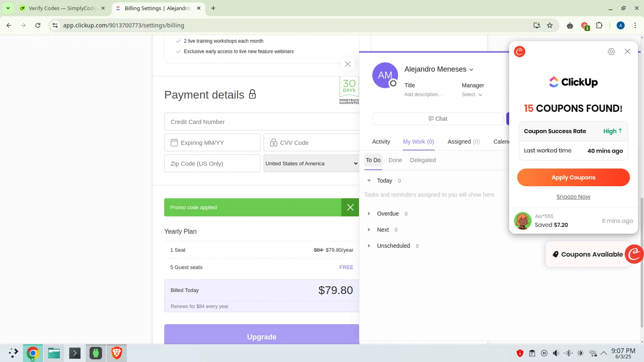Viewport: 644px width, 362px height.
Task: Switch to Done subtab
Action: pyautogui.click(x=395, y=160)
